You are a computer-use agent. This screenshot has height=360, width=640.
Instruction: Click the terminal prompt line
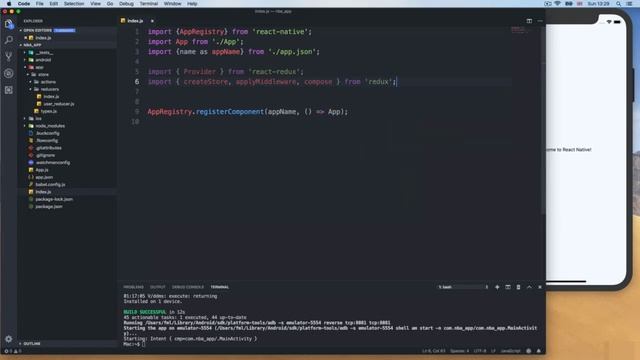click(134, 344)
